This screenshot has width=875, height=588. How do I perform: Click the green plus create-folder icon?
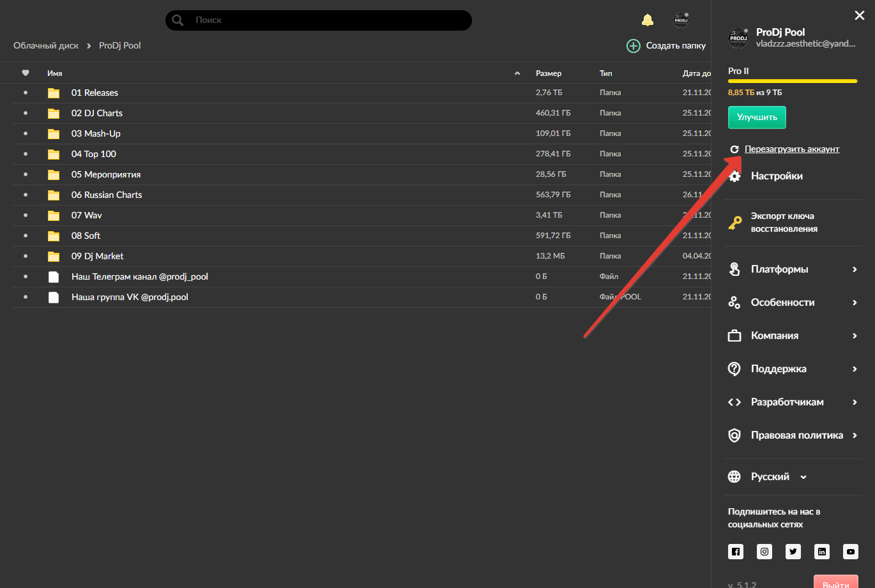(x=633, y=45)
